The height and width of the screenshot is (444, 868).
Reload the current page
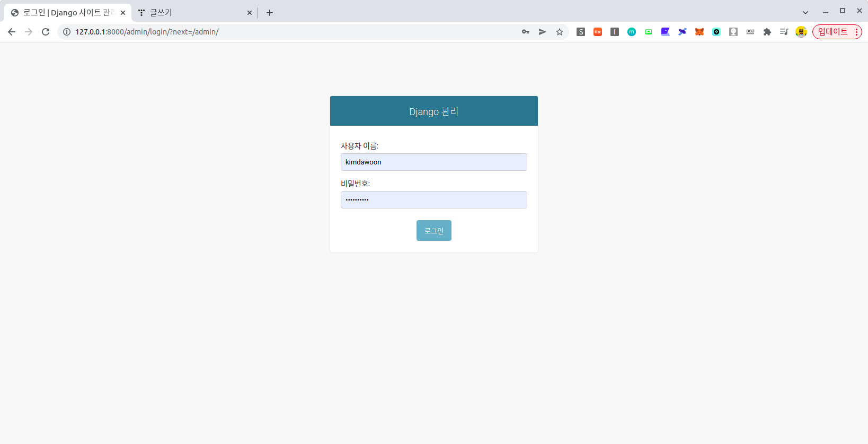[46, 32]
